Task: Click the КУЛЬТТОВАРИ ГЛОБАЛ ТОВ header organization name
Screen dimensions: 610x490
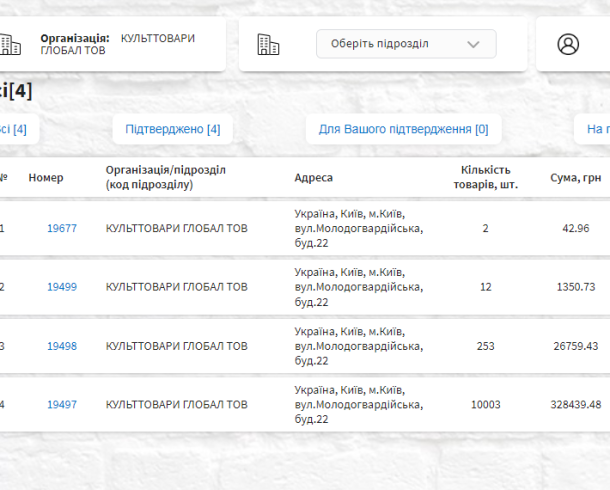Action: [x=118, y=44]
